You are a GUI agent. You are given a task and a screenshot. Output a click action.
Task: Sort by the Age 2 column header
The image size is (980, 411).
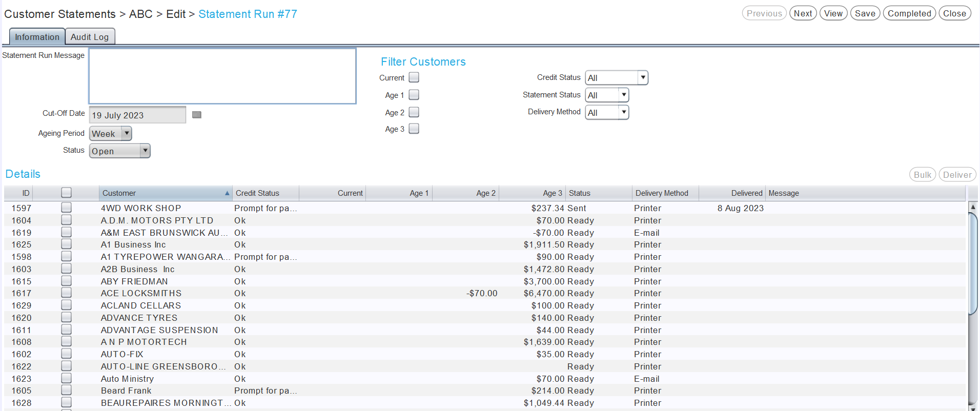(465, 193)
